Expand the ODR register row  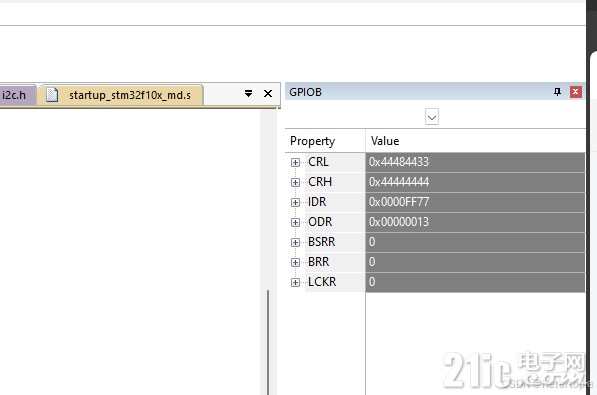click(295, 222)
